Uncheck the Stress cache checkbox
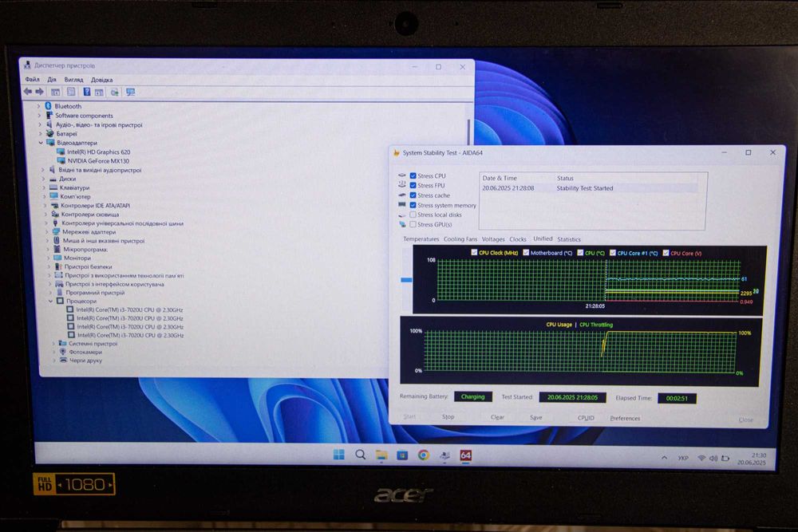This screenshot has height=532, width=798. 413,195
